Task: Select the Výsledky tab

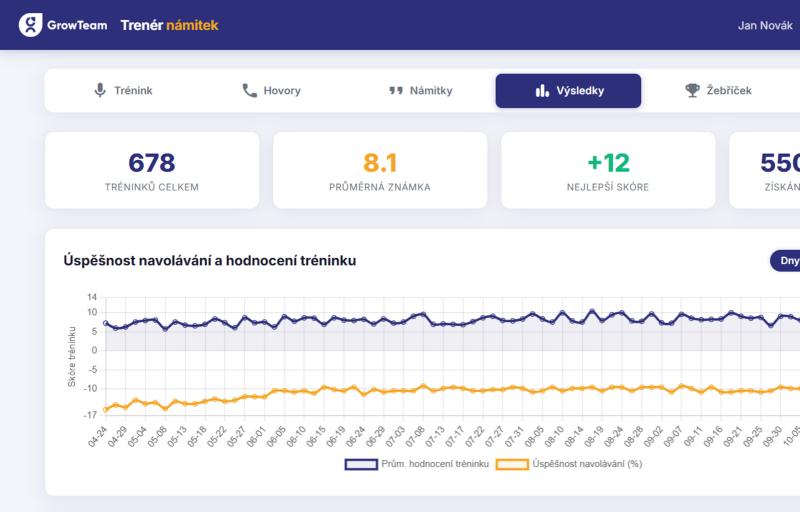Action: point(568,90)
